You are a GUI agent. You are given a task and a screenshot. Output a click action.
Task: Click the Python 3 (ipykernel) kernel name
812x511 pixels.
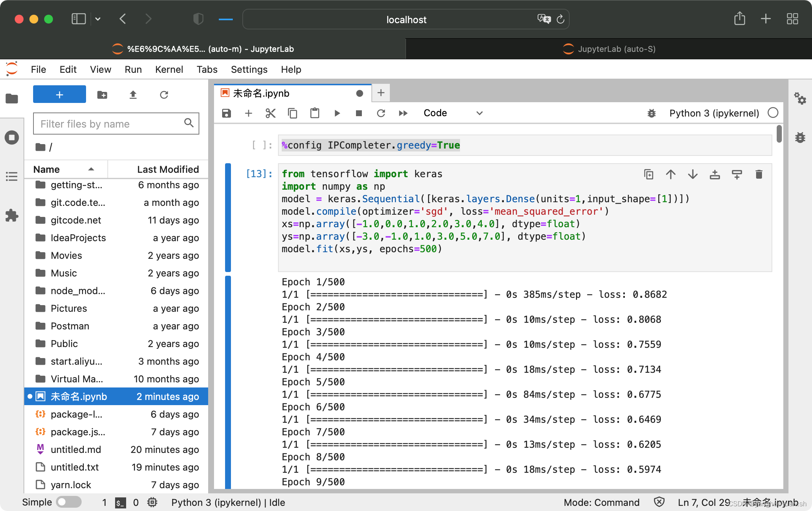[714, 113]
